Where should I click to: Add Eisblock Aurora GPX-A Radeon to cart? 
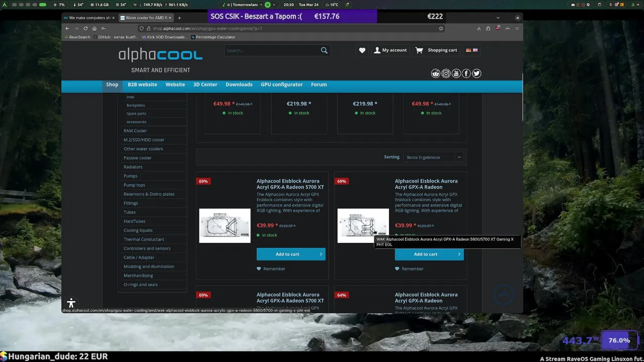click(x=429, y=254)
